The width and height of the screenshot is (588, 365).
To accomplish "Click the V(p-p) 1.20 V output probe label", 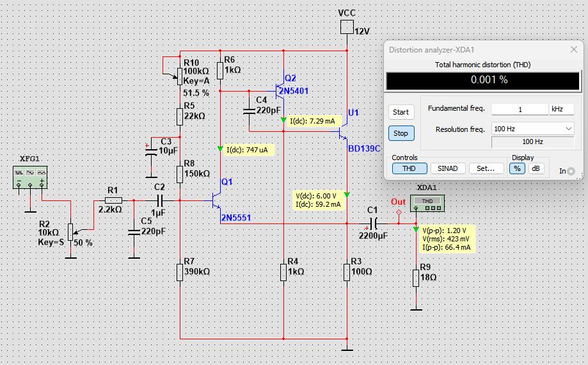I will coord(447,239).
